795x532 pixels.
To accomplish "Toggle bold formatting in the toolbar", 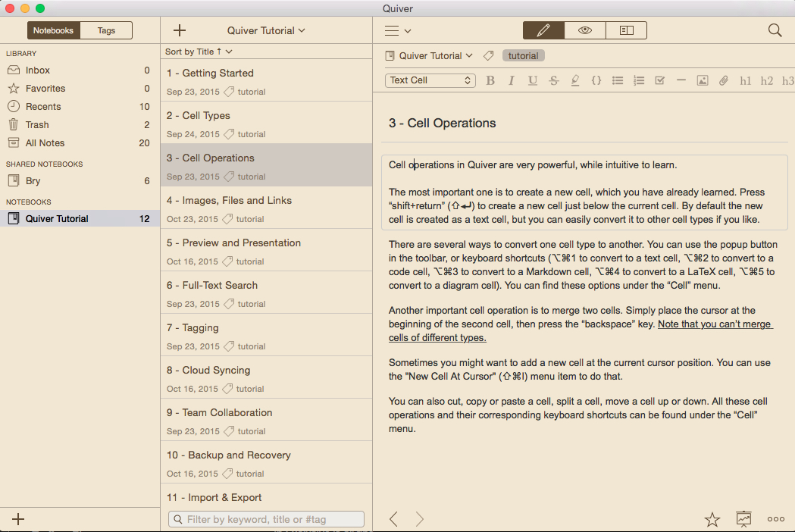I will click(x=490, y=80).
